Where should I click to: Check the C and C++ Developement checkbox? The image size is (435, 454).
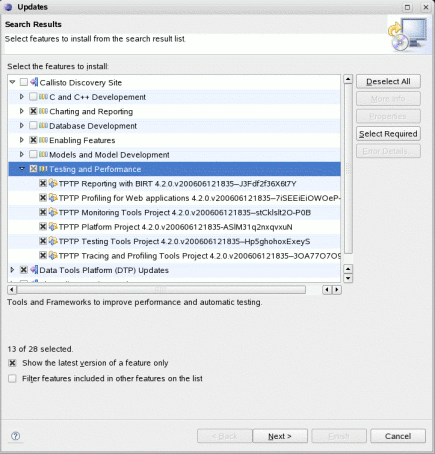[x=33, y=97]
